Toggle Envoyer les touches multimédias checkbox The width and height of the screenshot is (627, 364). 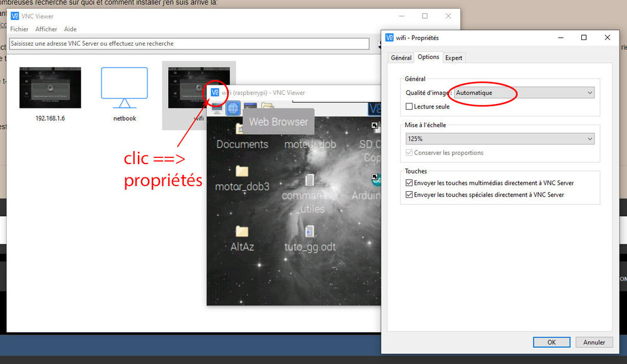pos(409,183)
